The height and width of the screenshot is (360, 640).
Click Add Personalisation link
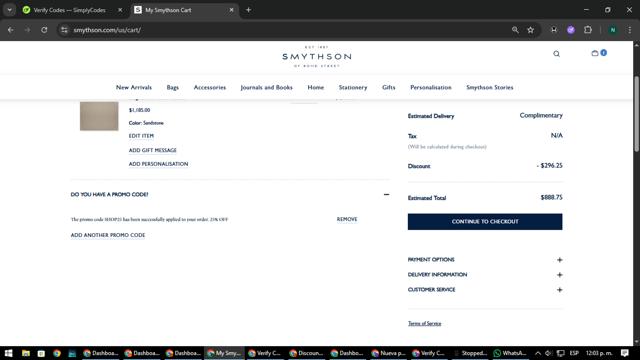coord(158,164)
